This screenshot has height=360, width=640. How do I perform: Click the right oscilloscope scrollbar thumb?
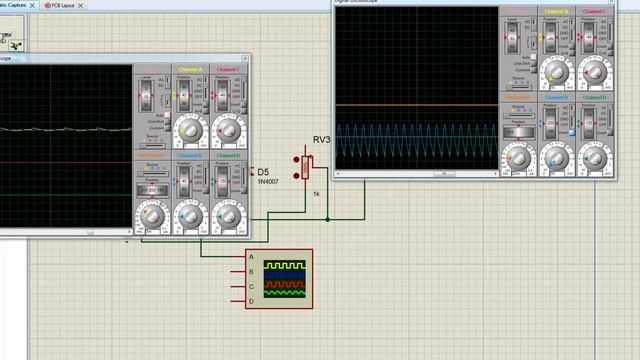tap(444, 173)
